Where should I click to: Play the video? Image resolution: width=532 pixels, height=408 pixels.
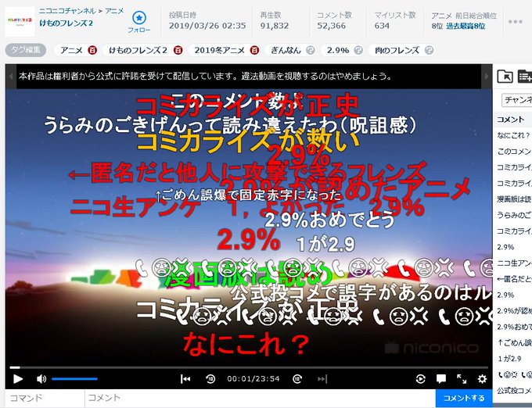[x=18, y=379]
